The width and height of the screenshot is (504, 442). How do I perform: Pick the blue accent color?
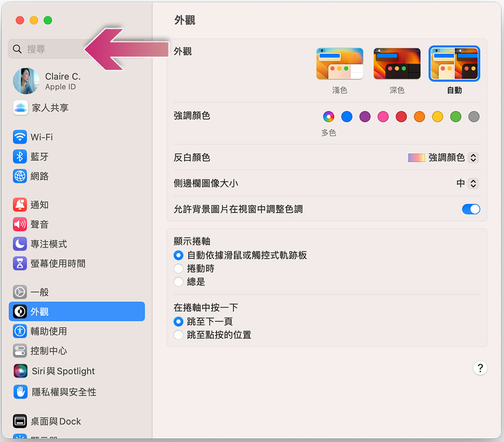(347, 116)
